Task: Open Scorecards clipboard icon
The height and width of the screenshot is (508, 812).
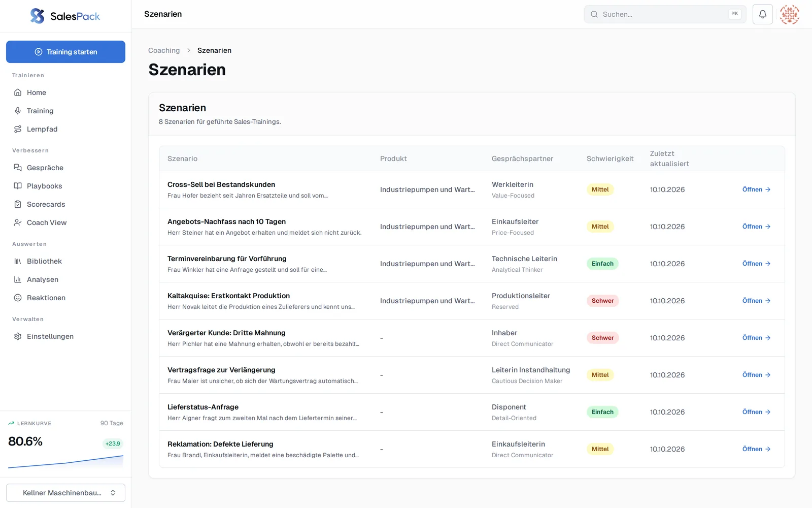Action: pos(18,204)
